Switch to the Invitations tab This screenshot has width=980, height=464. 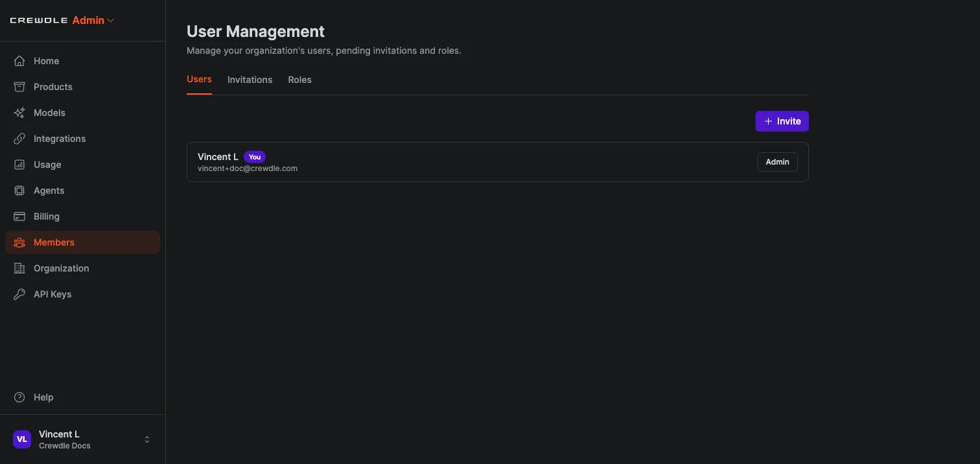point(250,80)
